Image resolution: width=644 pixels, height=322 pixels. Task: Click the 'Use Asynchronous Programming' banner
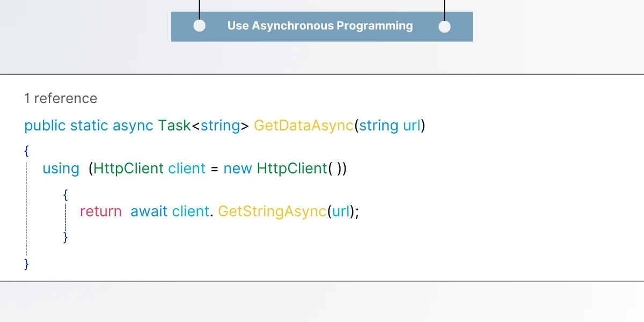(321, 26)
